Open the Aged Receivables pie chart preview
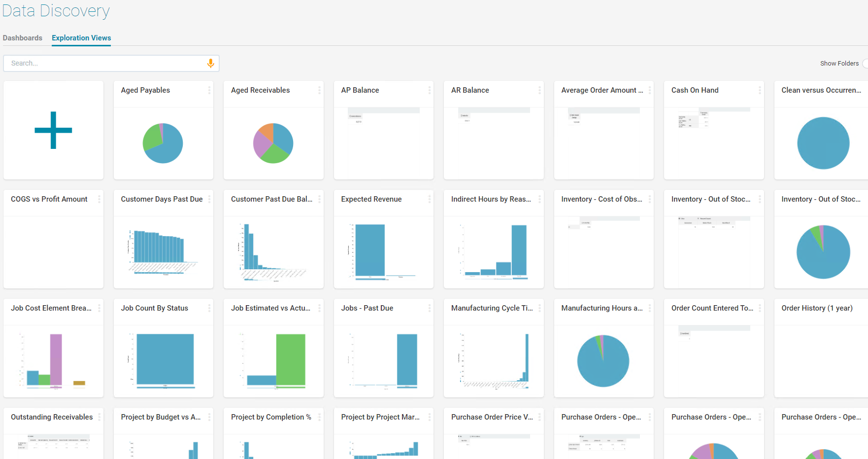 pyautogui.click(x=273, y=143)
